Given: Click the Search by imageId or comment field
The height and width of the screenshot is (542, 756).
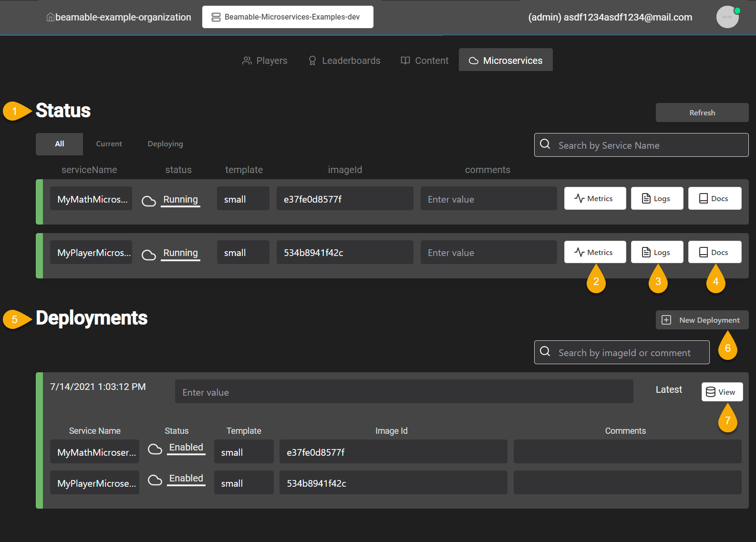Looking at the screenshot, I should 621,352.
